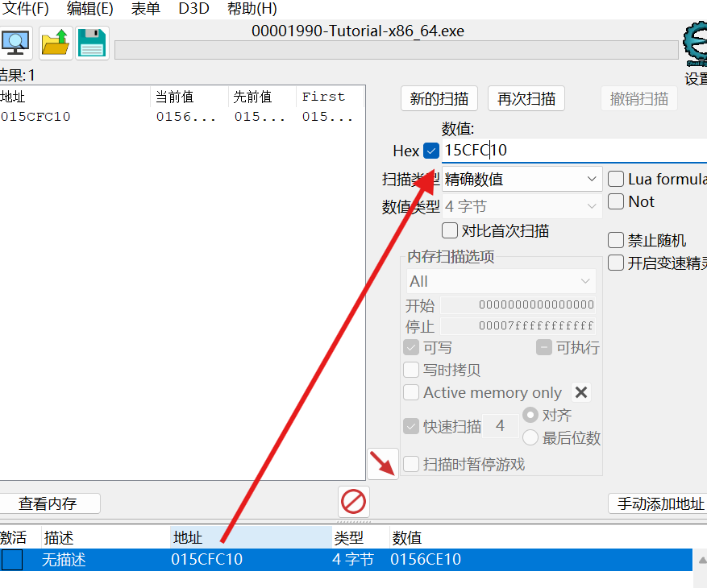707x588 pixels.
Task: Open the 编辑(E) menu
Action: point(89,9)
